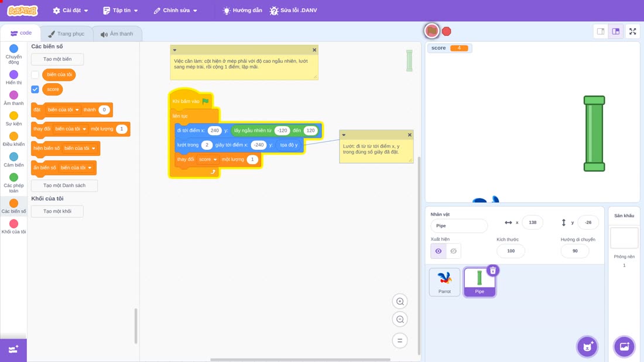The height and width of the screenshot is (362, 644).
Task: Switch to small stage layout
Action: coord(601,31)
